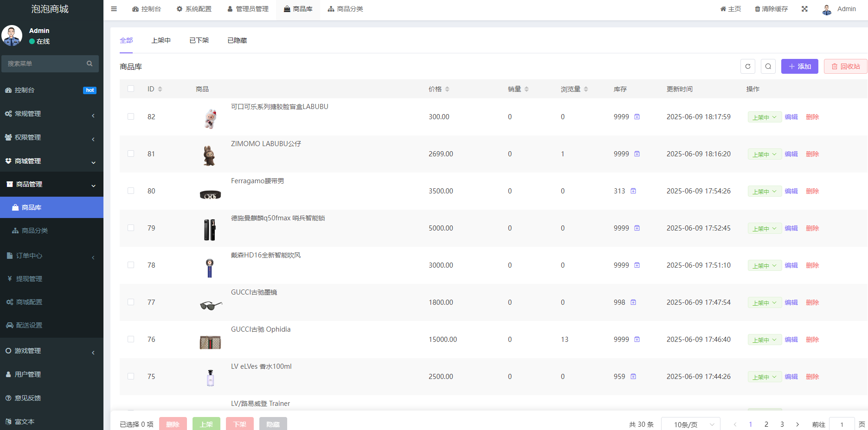Open the 10条/页 page size dropdown
Image resolution: width=868 pixels, height=430 pixels.
pyautogui.click(x=690, y=424)
